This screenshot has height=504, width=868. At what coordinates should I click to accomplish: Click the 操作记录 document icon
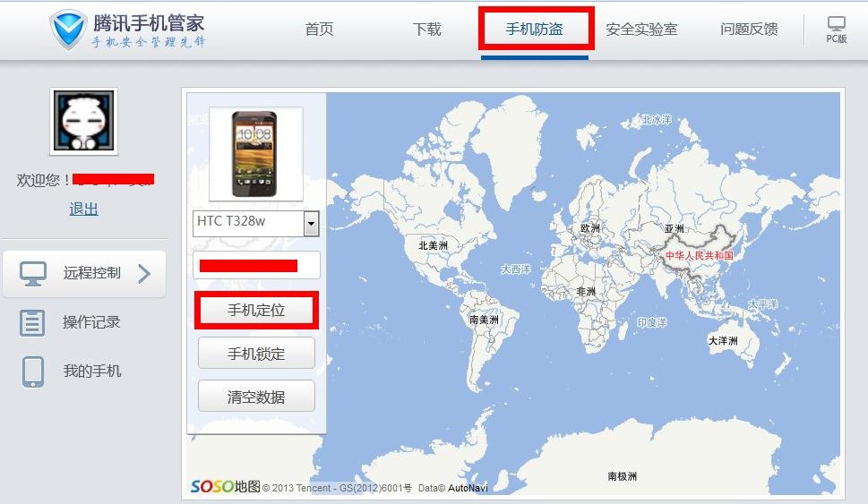coord(32,323)
